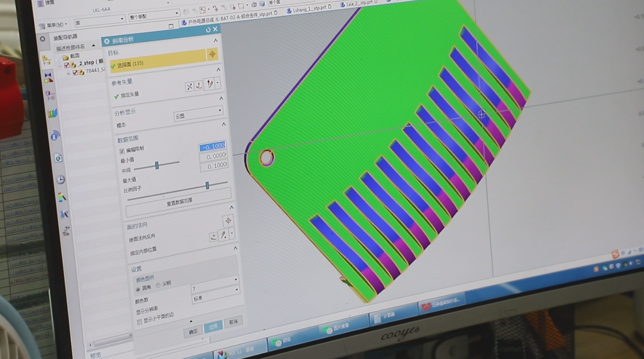Click the navigator settings gear icon
Screen dimensions: 644x359
[42, 39]
